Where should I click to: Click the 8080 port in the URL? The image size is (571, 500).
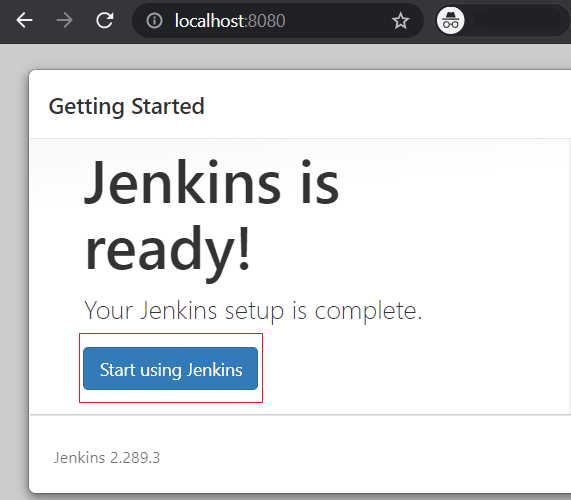click(x=267, y=21)
